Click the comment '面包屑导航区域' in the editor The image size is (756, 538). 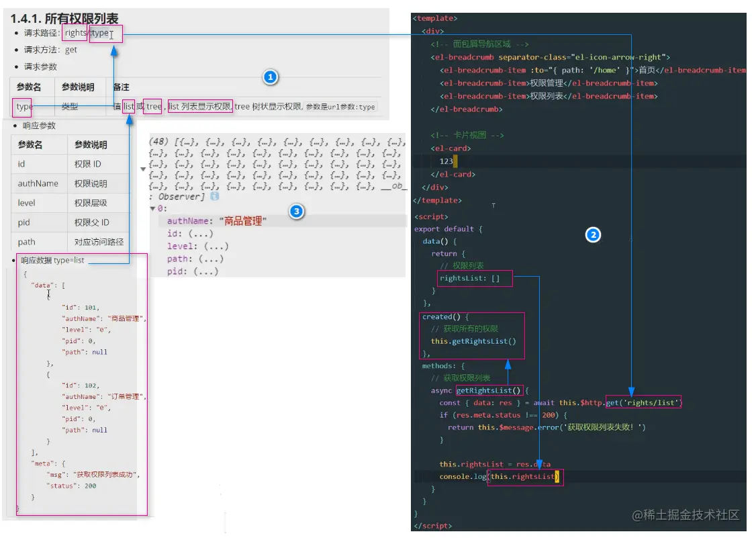click(x=480, y=44)
